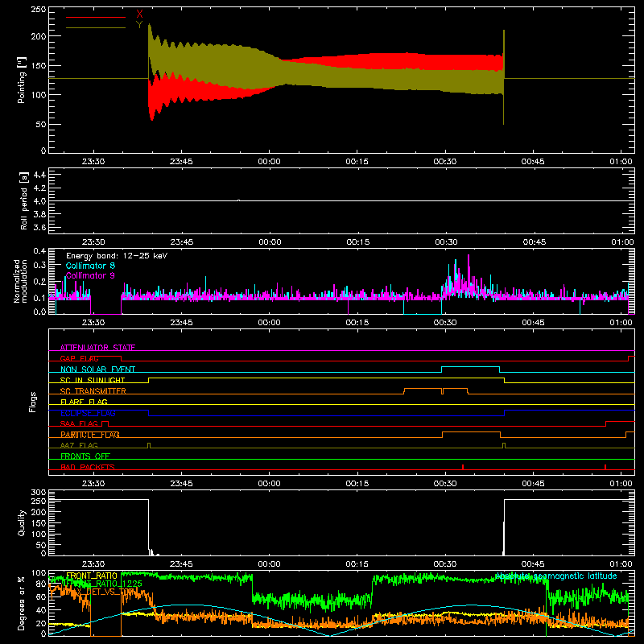The image size is (644, 644).
Task: Click the 00:30 time label under Roll period plot
Action: pyautogui.click(x=447, y=242)
